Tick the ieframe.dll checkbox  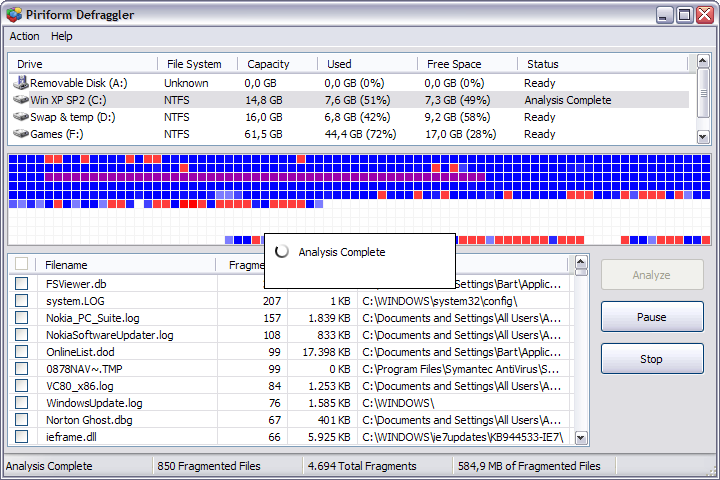coord(22,436)
